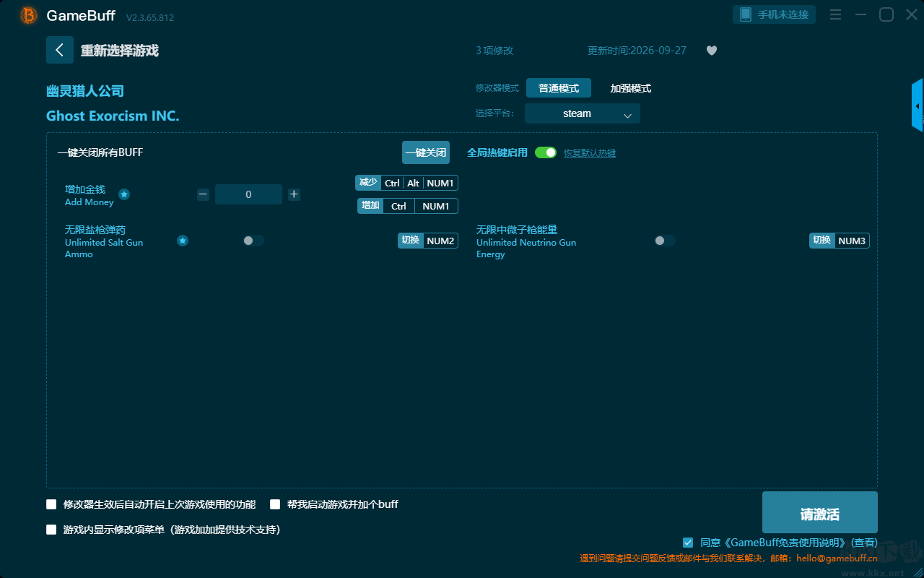Check in-game trainer menu display option

pyautogui.click(x=51, y=530)
